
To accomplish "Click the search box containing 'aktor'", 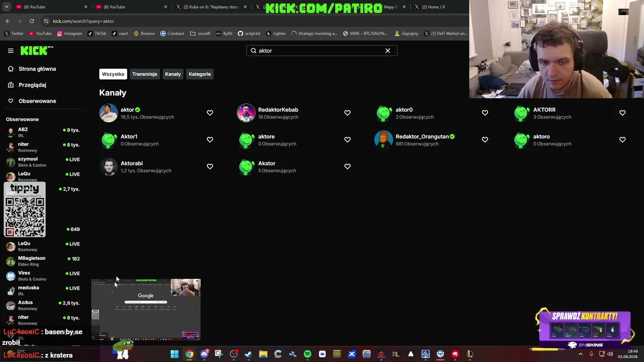I will pyautogui.click(x=321, y=50).
